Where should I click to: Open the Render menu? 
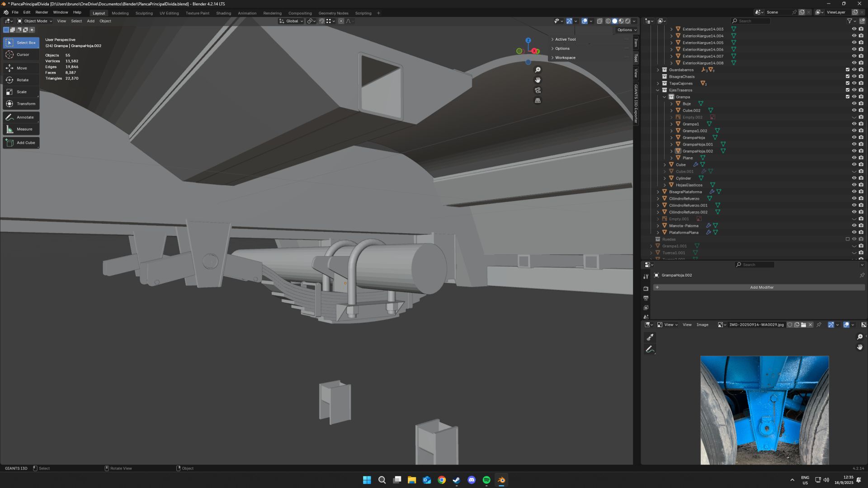(x=42, y=12)
